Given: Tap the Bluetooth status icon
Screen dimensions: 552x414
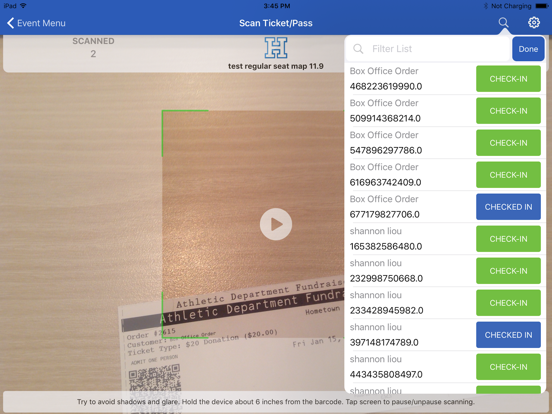Looking at the screenshot, I should tap(486, 6).
